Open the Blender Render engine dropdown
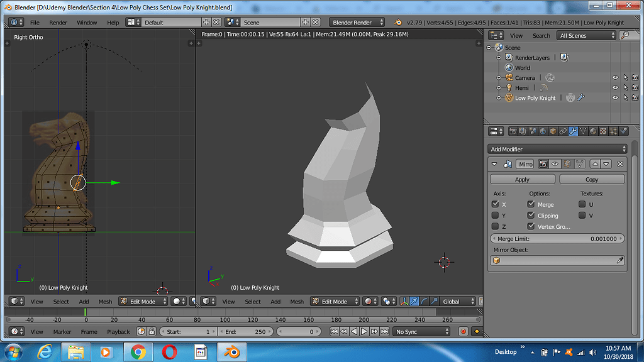 click(x=357, y=22)
